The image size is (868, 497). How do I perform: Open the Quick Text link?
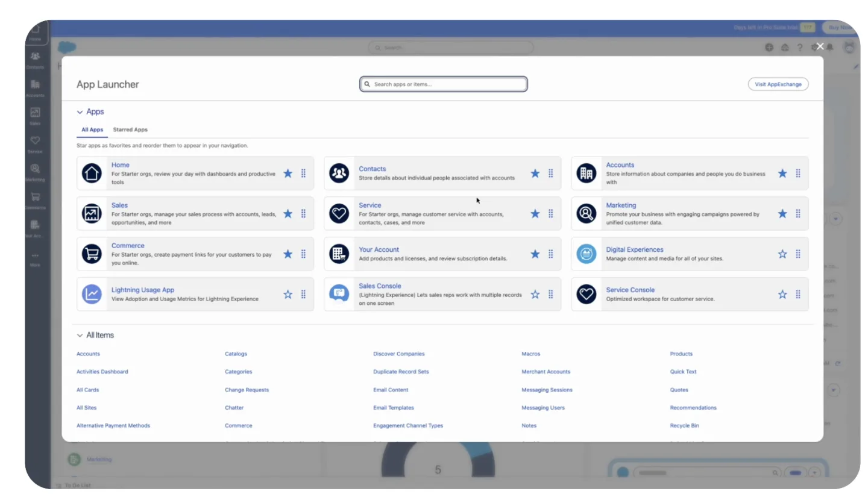(684, 372)
